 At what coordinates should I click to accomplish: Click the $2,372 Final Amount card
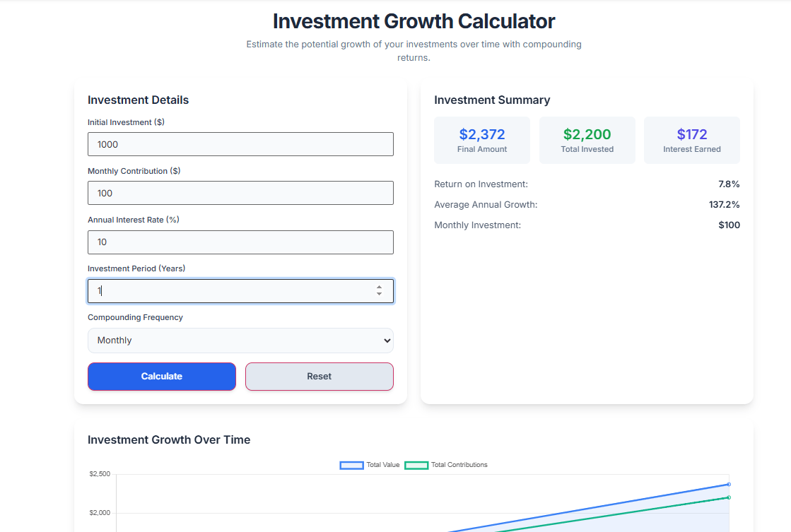482,139
